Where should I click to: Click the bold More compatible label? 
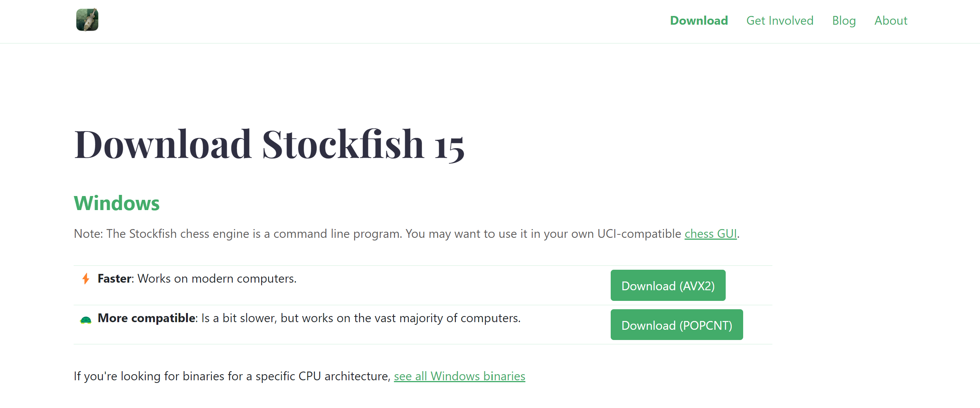pos(147,318)
